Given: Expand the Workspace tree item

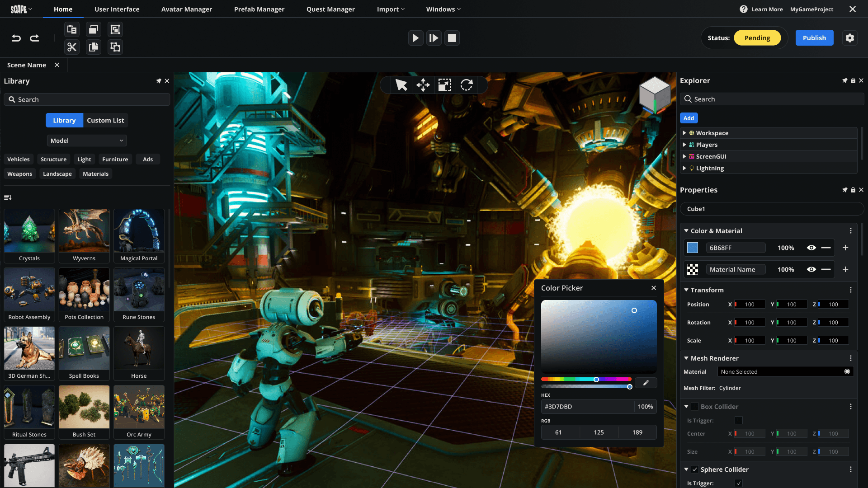Looking at the screenshot, I should click(x=684, y=133).
